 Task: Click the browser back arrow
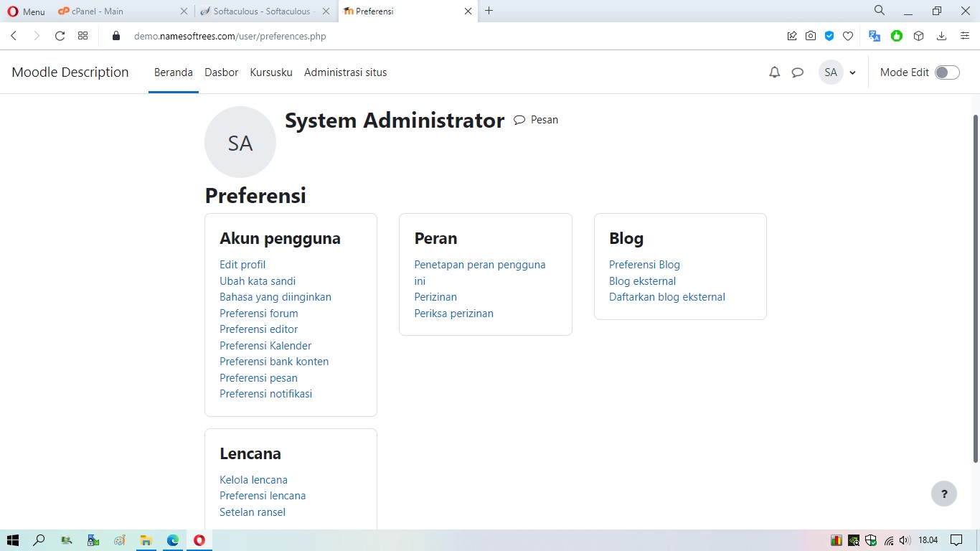pos(14,36)
